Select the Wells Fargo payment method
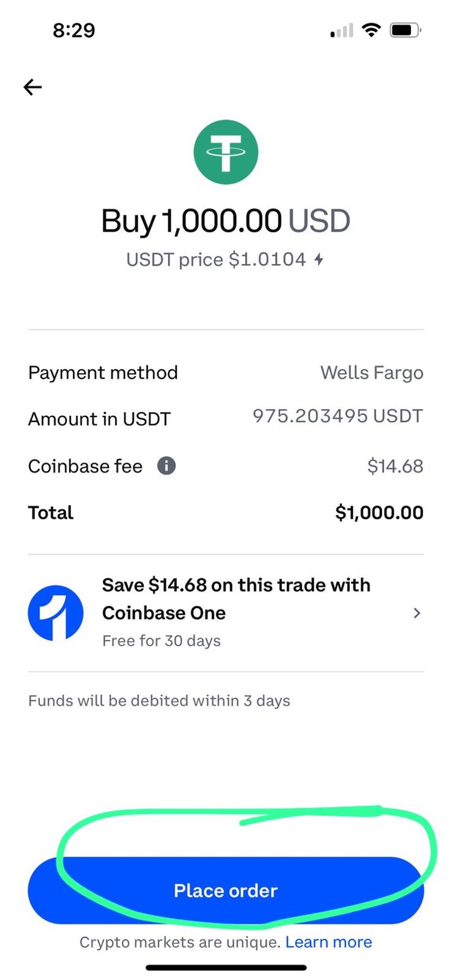This screenshot has height=980, width=452. [372, 373]
